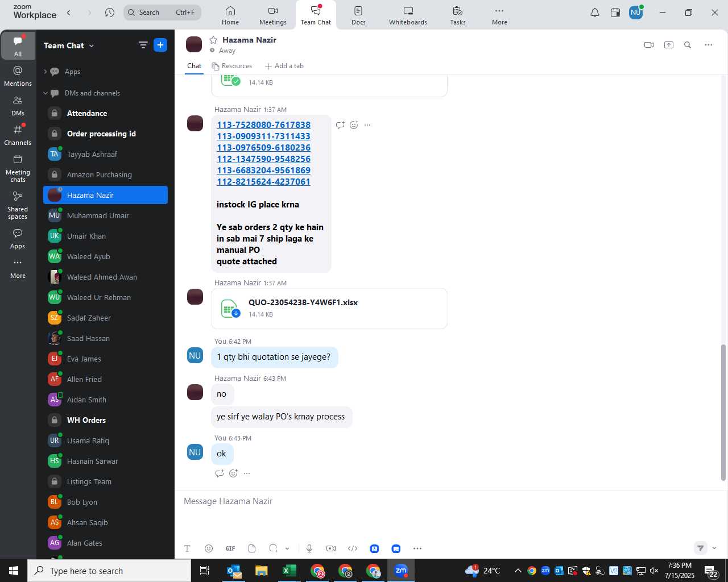Open the More menu in top bar

(x=499, y=15)
